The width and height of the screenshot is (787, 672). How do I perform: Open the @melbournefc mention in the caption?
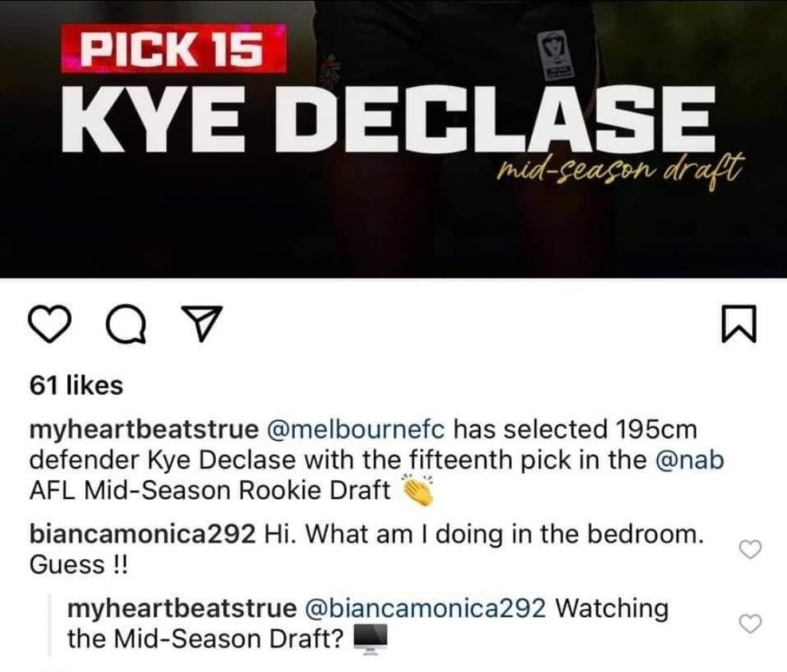357,429
